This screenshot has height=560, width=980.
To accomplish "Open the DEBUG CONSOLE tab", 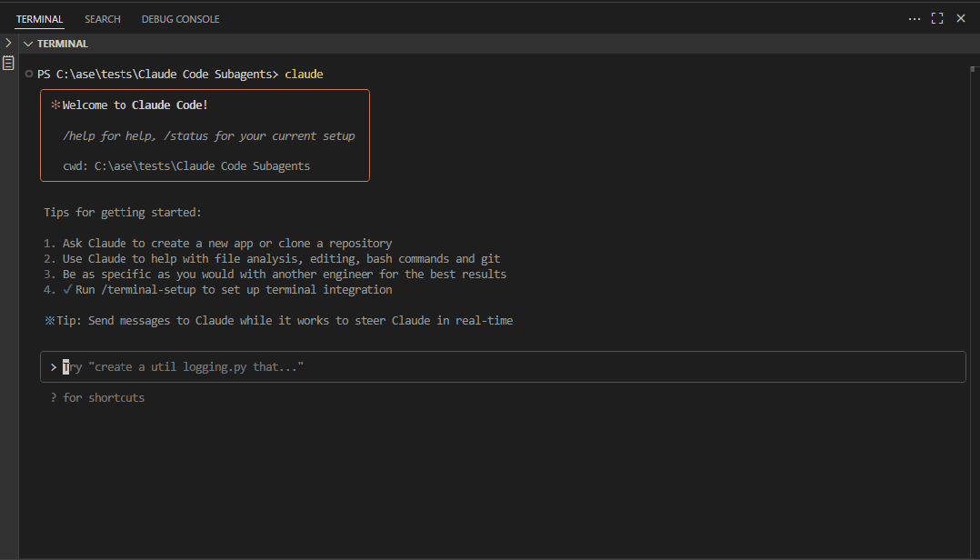I will click(x=180, y=19).
